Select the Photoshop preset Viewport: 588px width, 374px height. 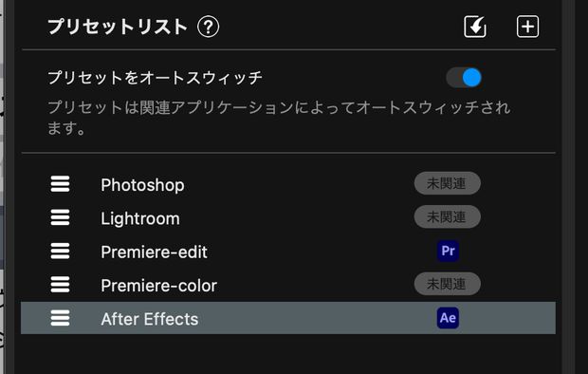pyautogui.click(x=142, y=185)
